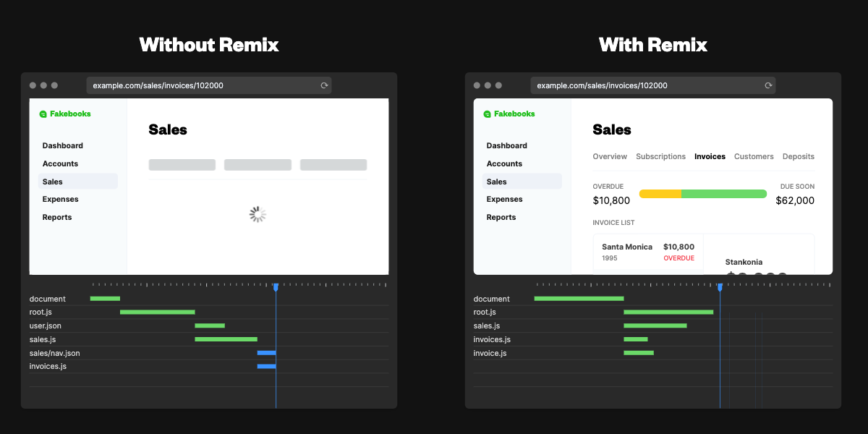The image size is (868, 434).
Task: Open the Deposits tab
Action: 799,156
